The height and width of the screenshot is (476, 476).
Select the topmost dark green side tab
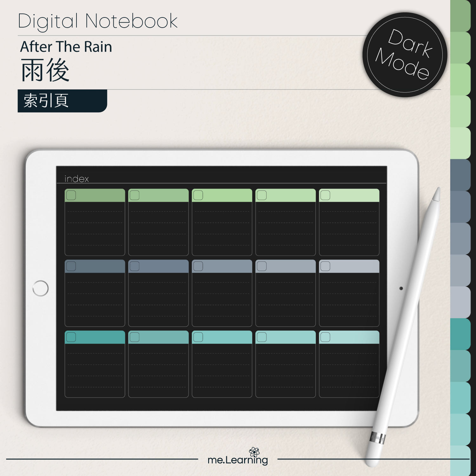(x=460, y=16)
